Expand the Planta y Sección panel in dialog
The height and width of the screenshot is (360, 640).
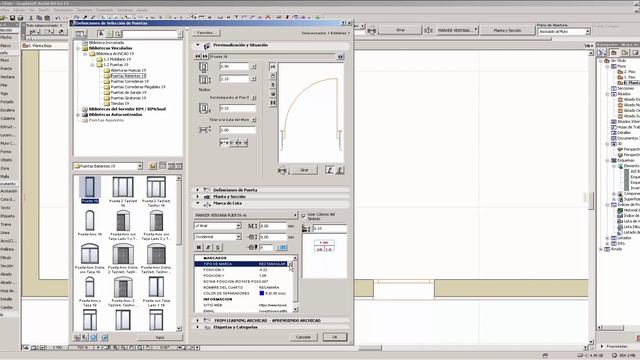(198, 196)
